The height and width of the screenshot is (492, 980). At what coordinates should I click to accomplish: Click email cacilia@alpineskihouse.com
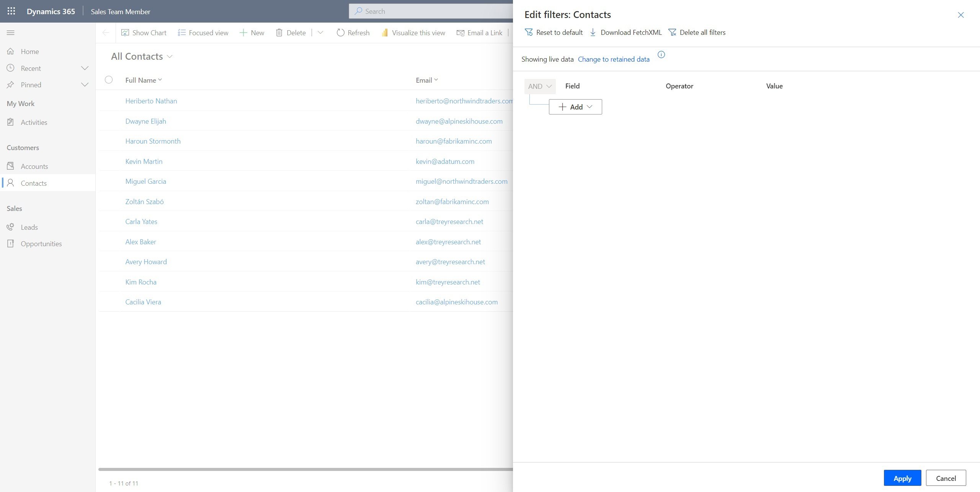457,302
